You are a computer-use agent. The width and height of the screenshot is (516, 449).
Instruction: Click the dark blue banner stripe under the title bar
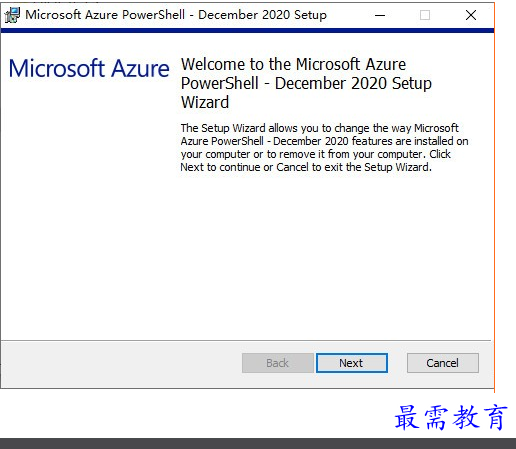pyautogui.click(x=247, y=31)
